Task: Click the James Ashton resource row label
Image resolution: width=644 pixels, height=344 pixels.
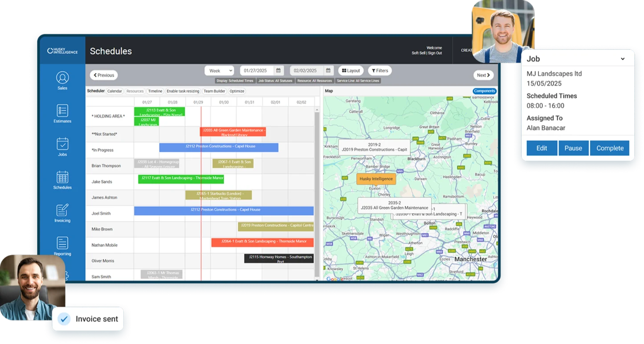Action: coord(104,198)
